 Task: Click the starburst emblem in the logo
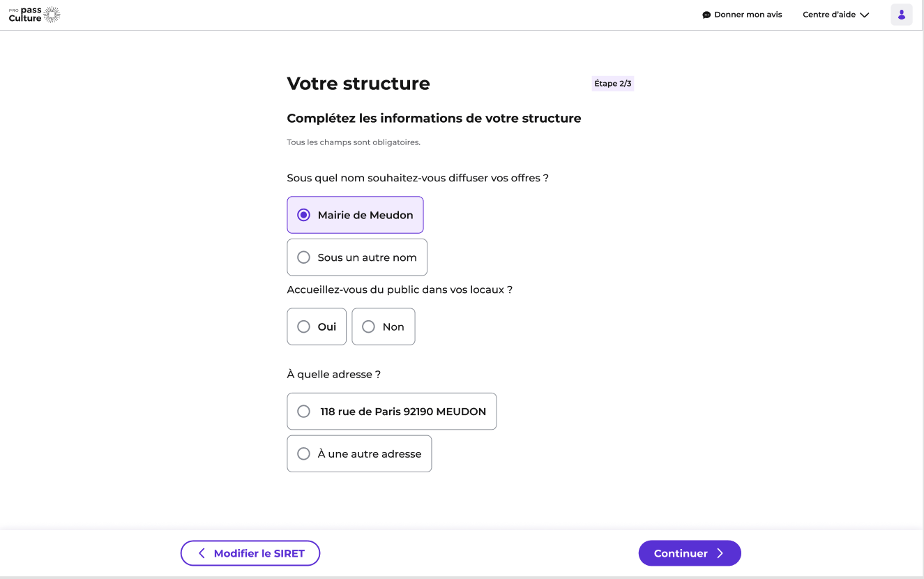click(x=52, y=15)
